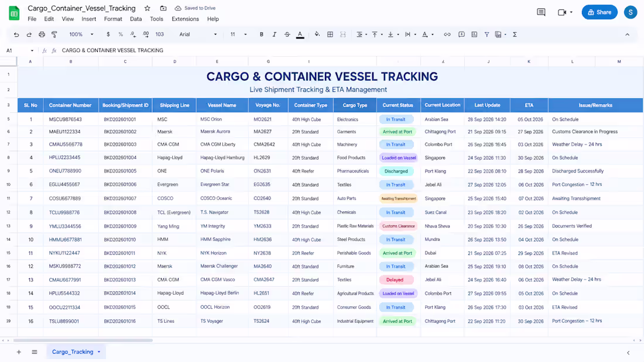Open the account avatar S

click(630, 12)
